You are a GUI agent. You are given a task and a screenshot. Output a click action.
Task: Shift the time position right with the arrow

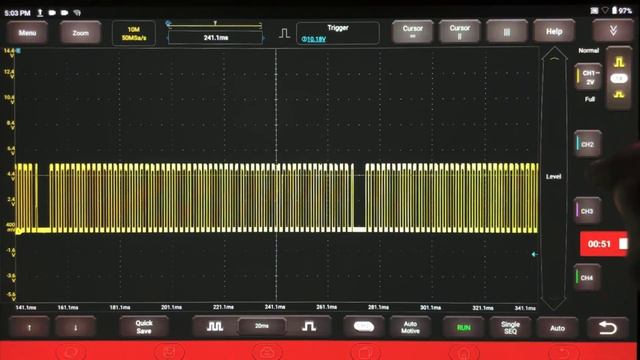point(264,38)
